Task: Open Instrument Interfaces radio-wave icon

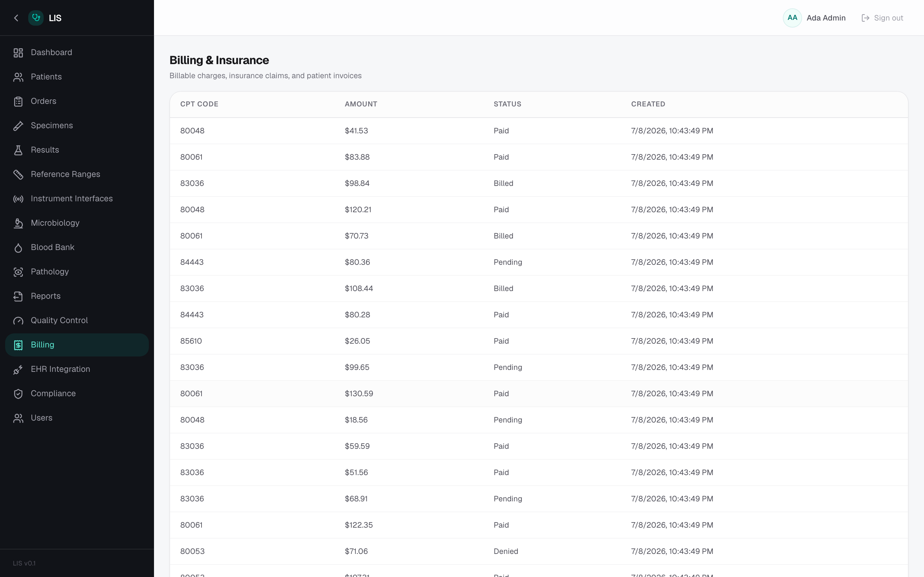Action: tap(18, 199)
